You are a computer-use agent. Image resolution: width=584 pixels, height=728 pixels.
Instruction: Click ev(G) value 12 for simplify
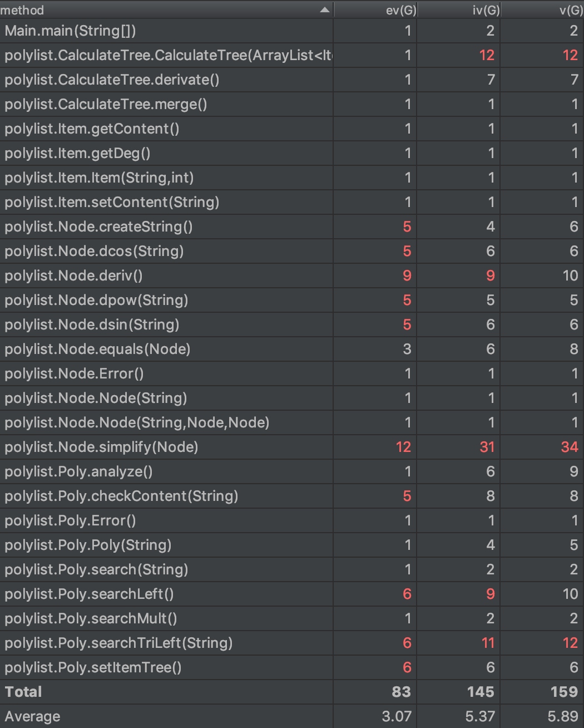click(x=403, y=447)
